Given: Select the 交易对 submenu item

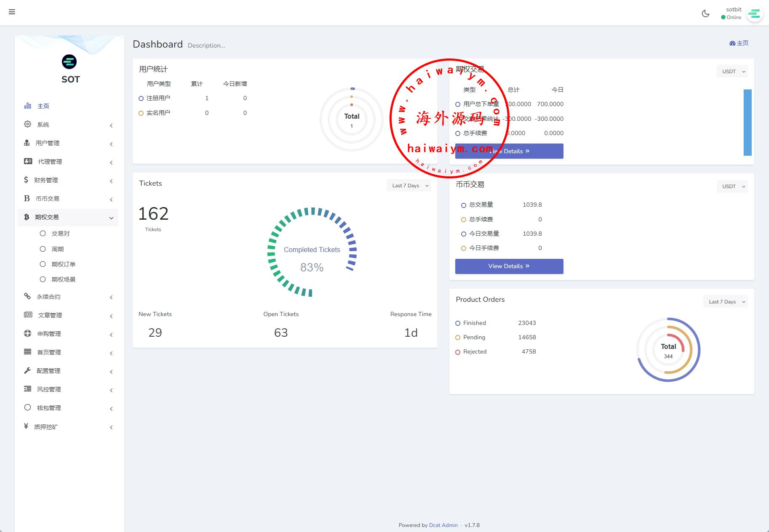Looking at the screenshot, I should pos(61,234).
